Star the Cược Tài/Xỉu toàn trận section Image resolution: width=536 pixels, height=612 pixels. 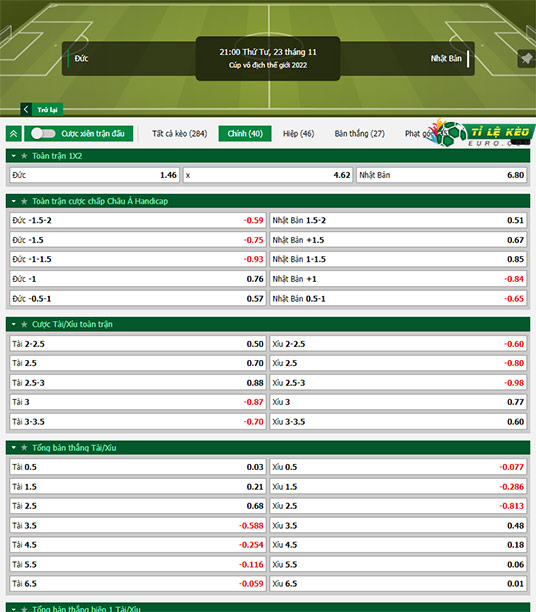[x=24, y=324]
